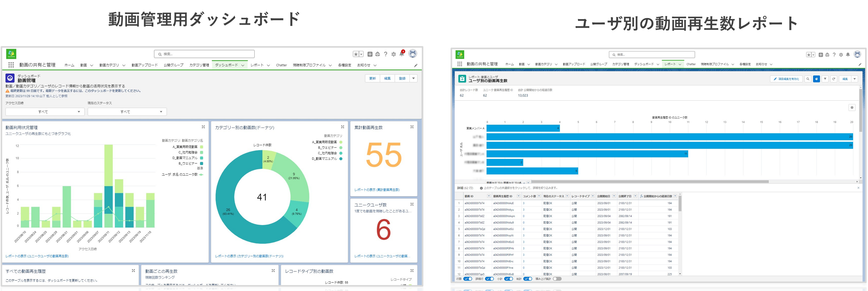Open the アクセス日時 filter dropdown
Image resolution: width=868 pixels, height=291 pixels.
[x=45, y=112]
